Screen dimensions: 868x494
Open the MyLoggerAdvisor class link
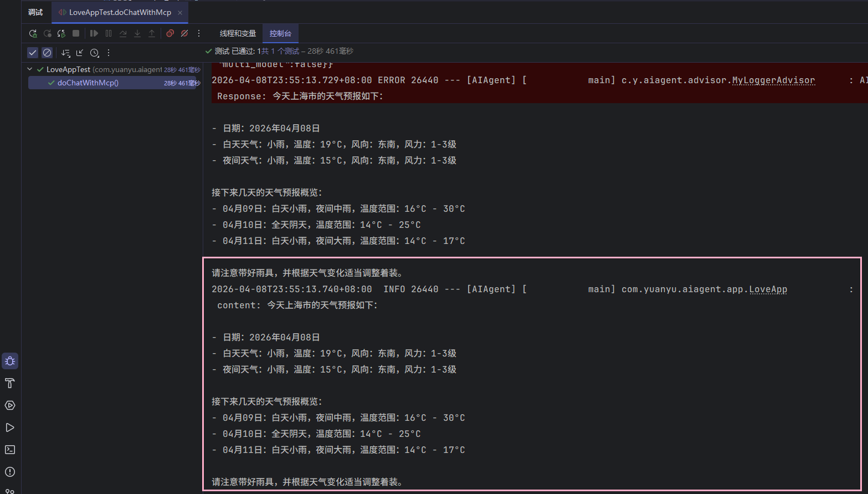(x=773, y=80)
